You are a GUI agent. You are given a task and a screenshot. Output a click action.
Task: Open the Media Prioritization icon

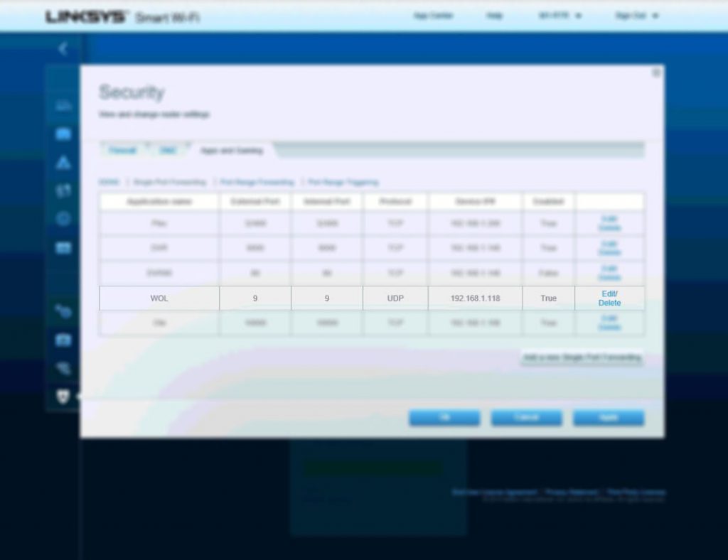point(63,190)
